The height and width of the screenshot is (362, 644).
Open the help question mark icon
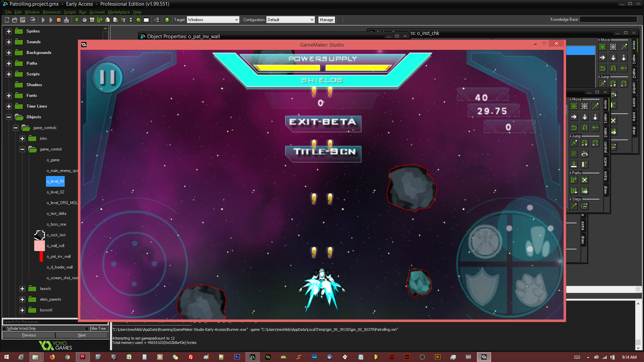(x=167, y=20)
